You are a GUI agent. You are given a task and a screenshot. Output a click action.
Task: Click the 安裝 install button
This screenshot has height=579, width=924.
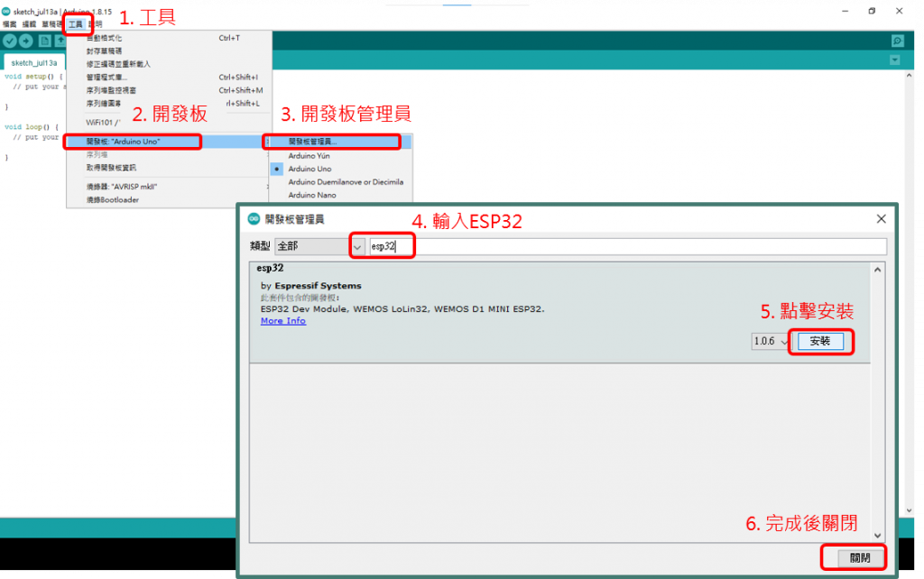(x=820, y=341)
